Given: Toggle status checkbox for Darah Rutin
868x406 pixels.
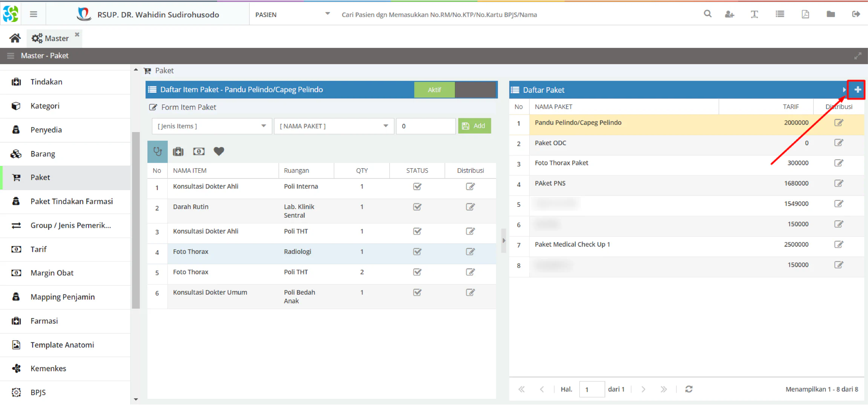Looking at the screenshot, I should click(417, 207).
